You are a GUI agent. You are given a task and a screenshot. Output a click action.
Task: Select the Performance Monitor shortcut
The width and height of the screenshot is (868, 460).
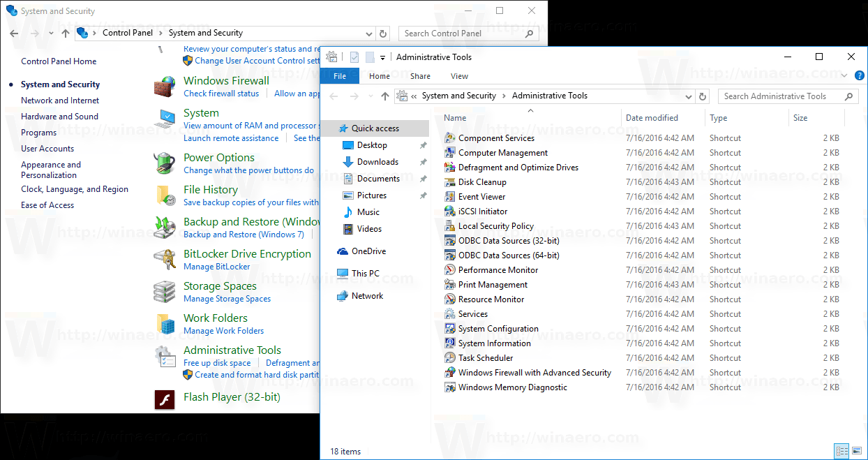click(497, 269)
